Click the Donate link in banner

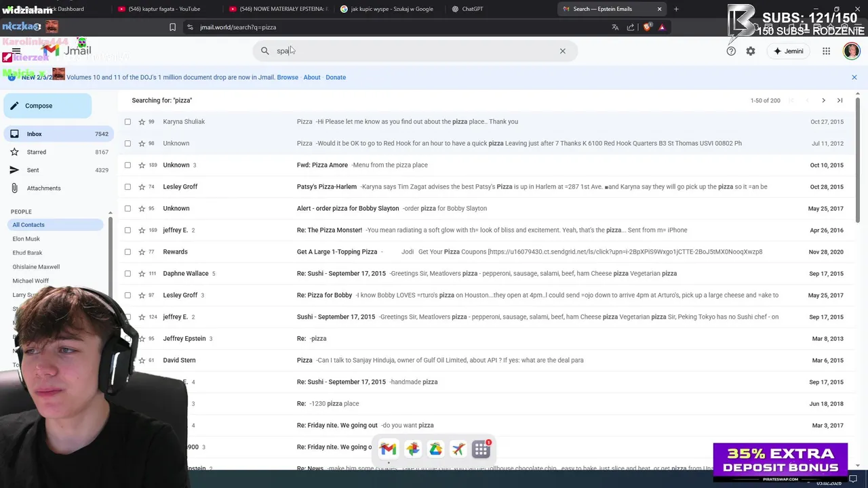(336, 77)
